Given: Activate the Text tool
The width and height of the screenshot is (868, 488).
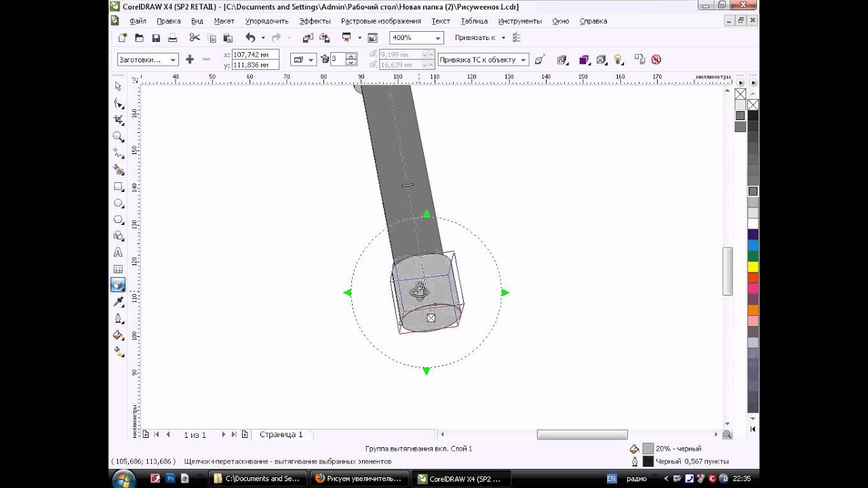Looking at the screenshot, I should click(118, 252).
